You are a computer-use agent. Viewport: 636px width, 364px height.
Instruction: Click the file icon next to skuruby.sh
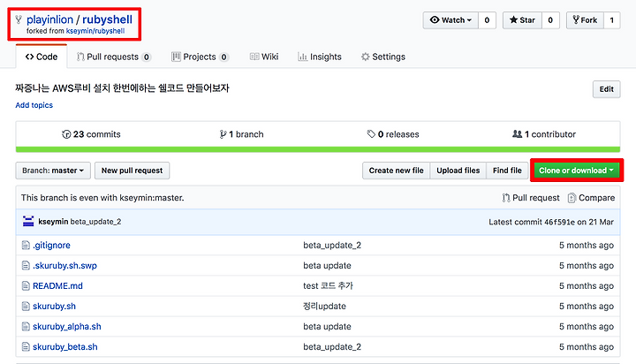click(x=26, y=306)
